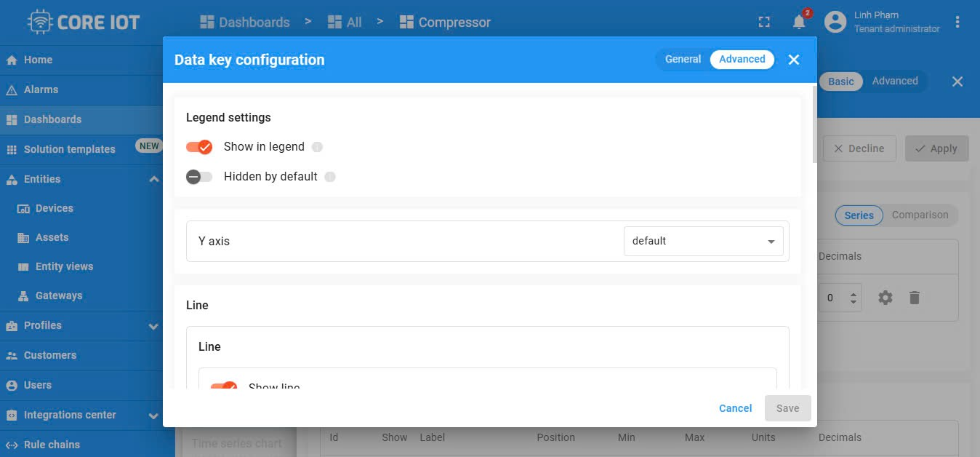Click info icon beside Hidden by default

pyautogui.click(x=330, y=177)
